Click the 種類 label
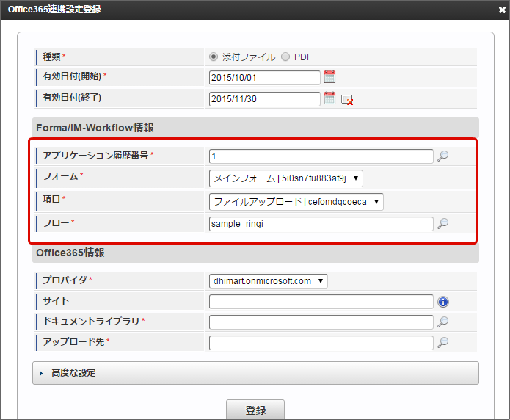The height and width of the screenshot is (420, 510). pos(51,57)
